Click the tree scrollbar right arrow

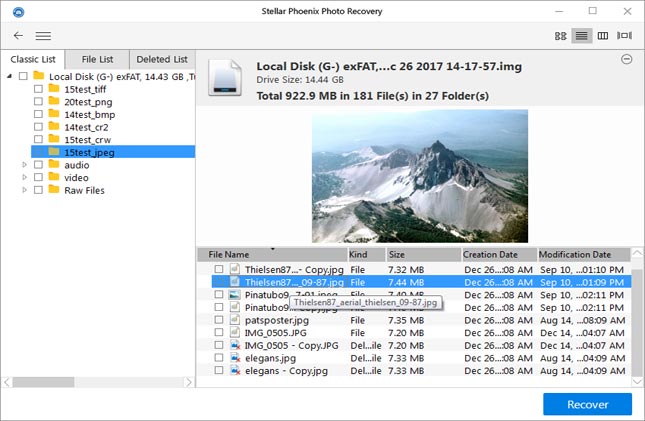[x=188, y=382]
